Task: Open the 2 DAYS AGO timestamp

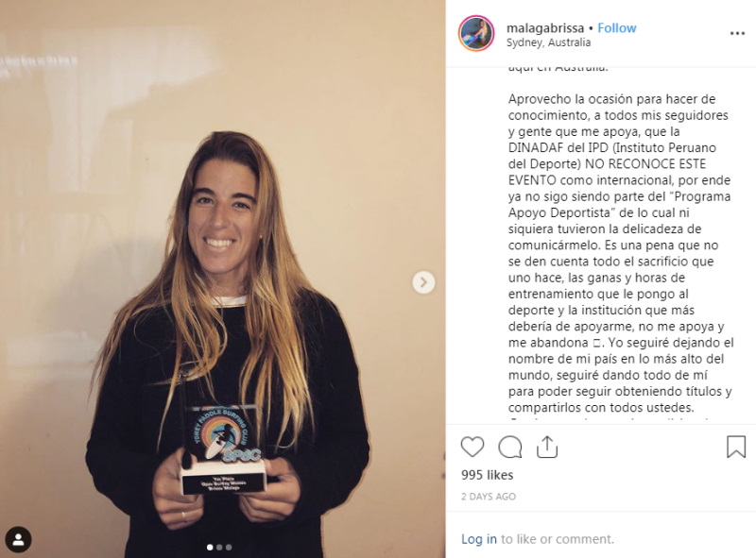Action: [x=488, y=497]
